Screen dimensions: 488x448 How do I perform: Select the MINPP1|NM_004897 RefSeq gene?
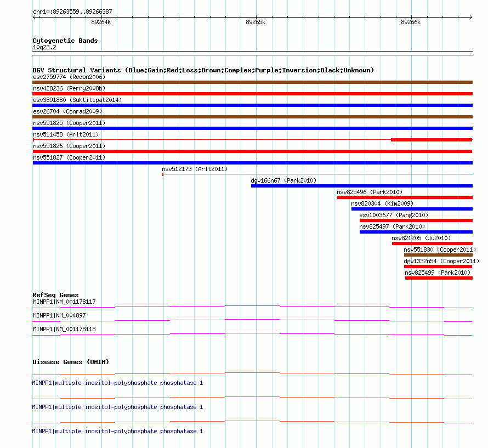(x=59, y=315)
